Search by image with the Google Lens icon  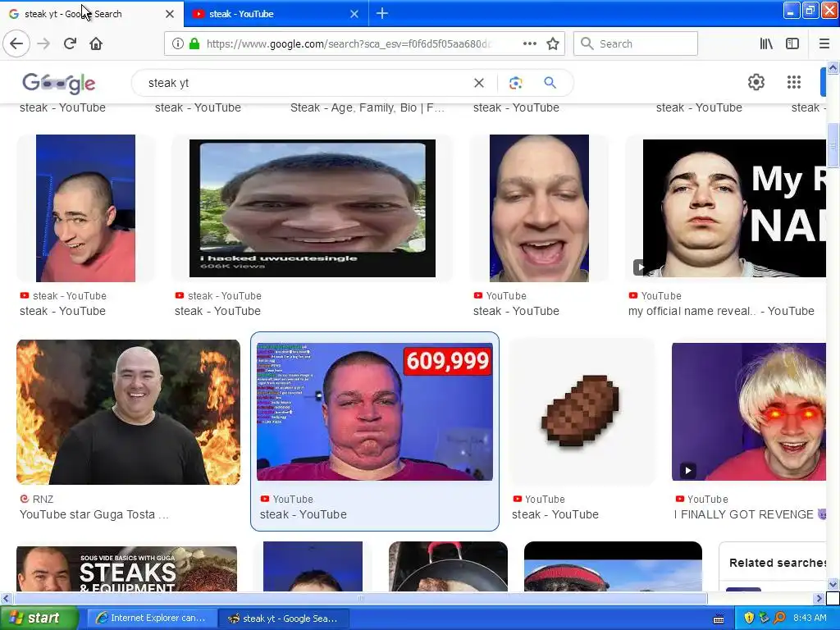click(515, 83)
